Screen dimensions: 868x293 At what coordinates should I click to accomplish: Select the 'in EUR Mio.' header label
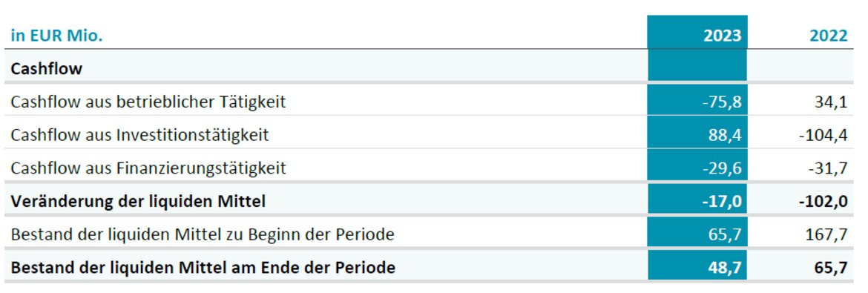57,36
